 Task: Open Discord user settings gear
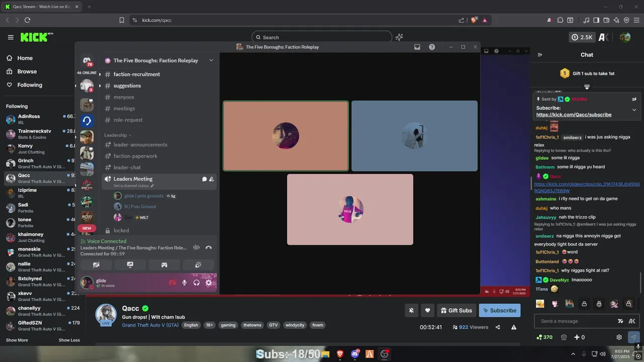(208, 283)
